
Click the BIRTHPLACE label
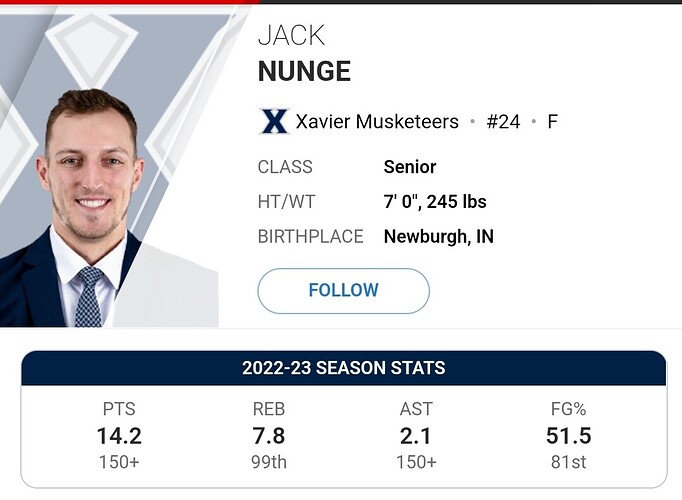tap(310, 237)
